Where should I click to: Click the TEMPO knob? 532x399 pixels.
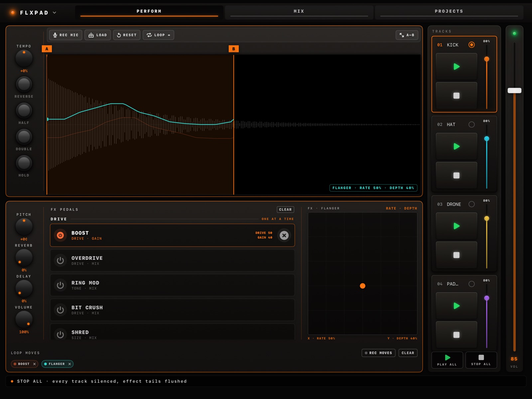point(24,58)
